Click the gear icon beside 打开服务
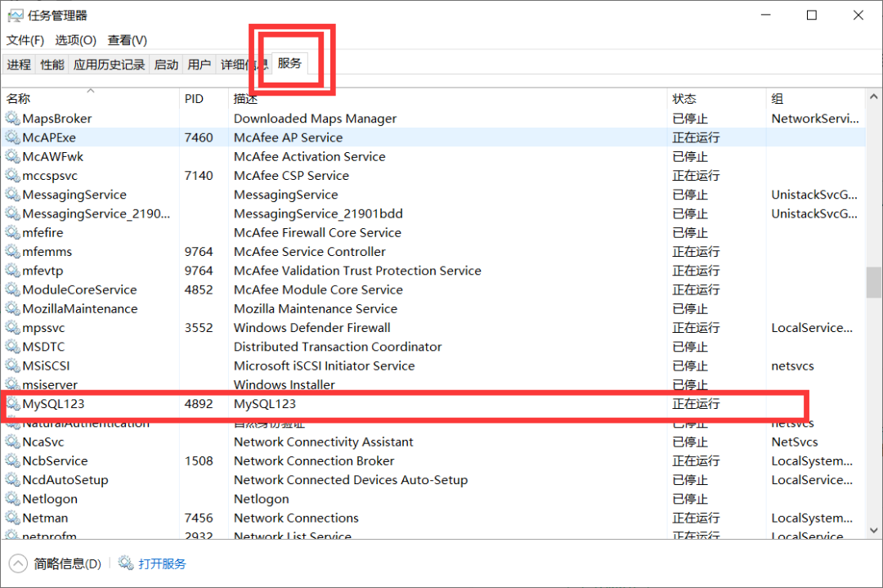The image size is (883, 588). (126, 563)
